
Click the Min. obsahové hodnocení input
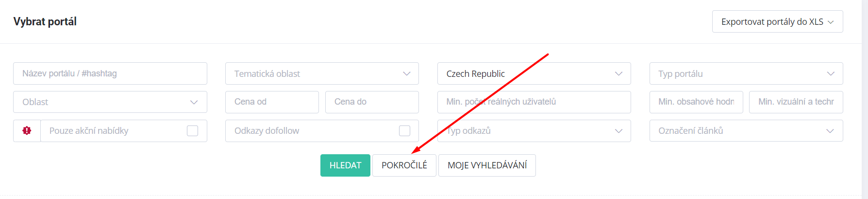[x=696, y=102]
